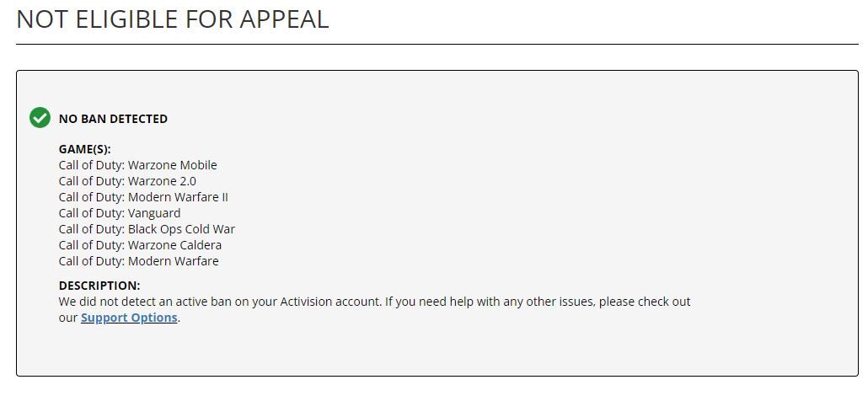Click the NOT ELIGIBLE FOR APPEAL title

(x=173, y=19)
